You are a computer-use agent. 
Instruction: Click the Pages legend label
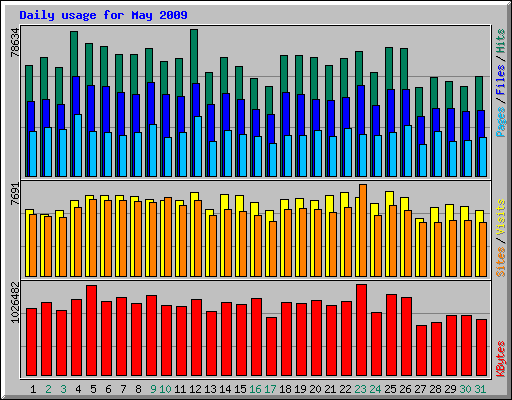click(x=501, y=122)
